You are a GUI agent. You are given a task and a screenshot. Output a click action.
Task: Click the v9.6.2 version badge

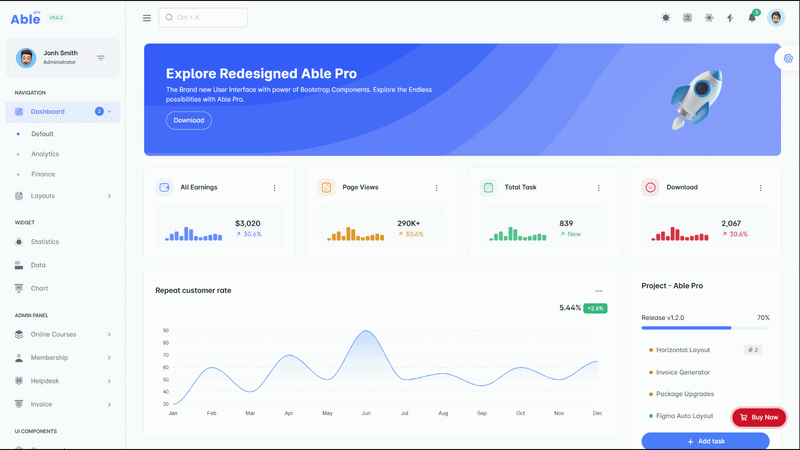(x=56, y=18)
